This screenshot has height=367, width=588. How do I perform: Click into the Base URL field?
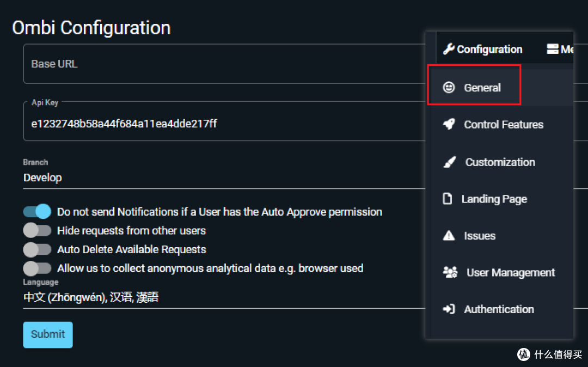click(x=218, y=64)
